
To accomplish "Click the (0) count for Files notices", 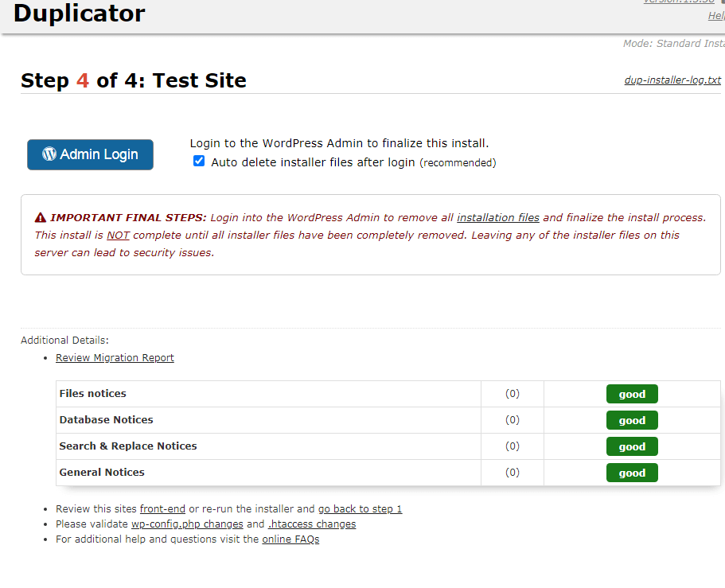I will [513, 393].
